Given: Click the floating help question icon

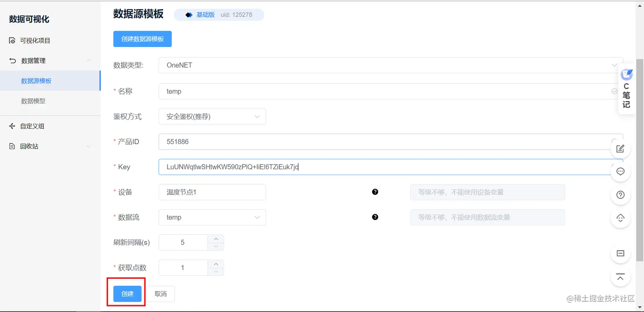Looking at the screenshot, I should (621, 195).
